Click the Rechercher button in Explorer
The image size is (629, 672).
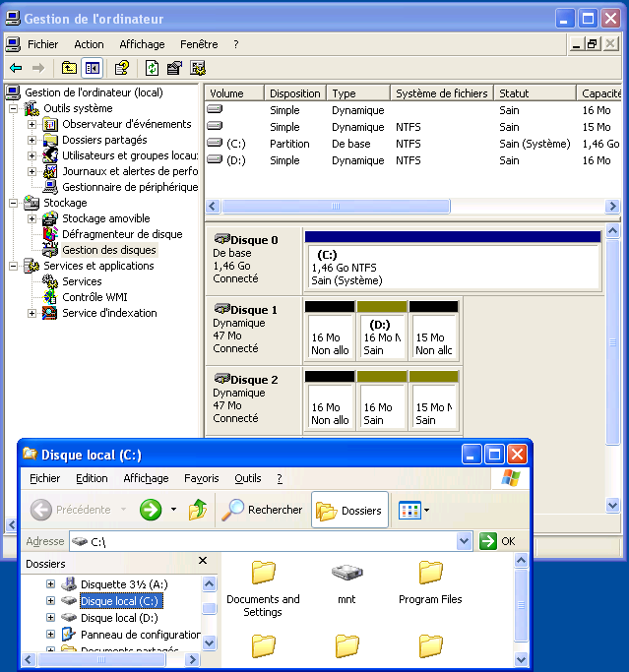click(x=263, y=510)
